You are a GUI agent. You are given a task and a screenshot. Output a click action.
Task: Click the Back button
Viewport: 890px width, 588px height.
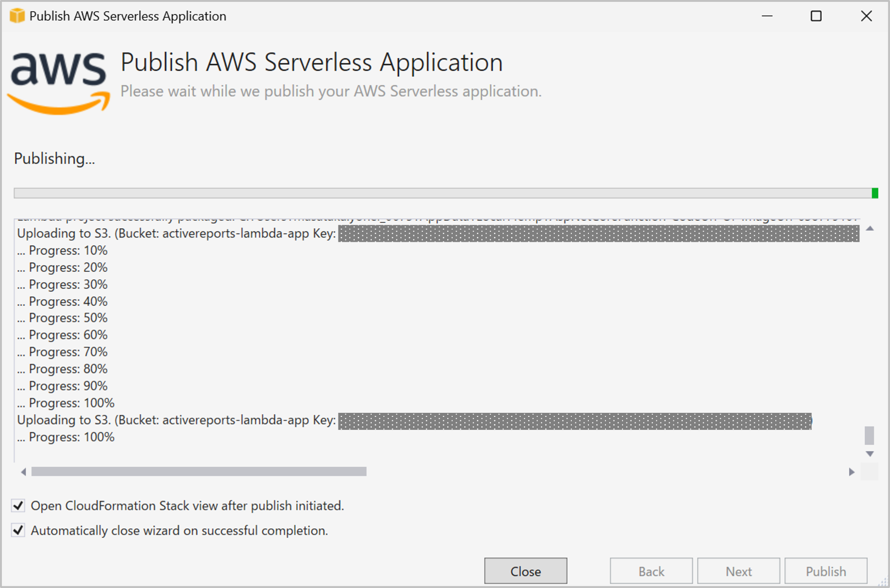click(651, 571)
